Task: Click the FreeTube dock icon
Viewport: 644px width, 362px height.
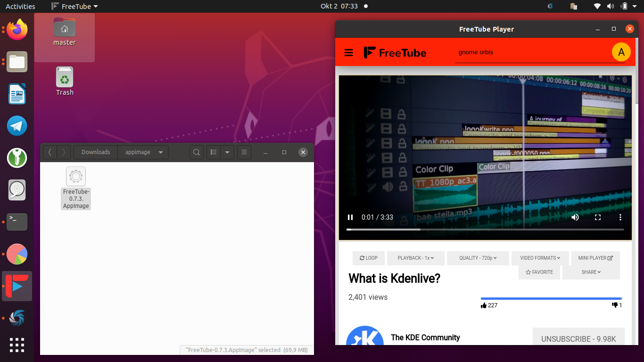Action: [17, 286]
